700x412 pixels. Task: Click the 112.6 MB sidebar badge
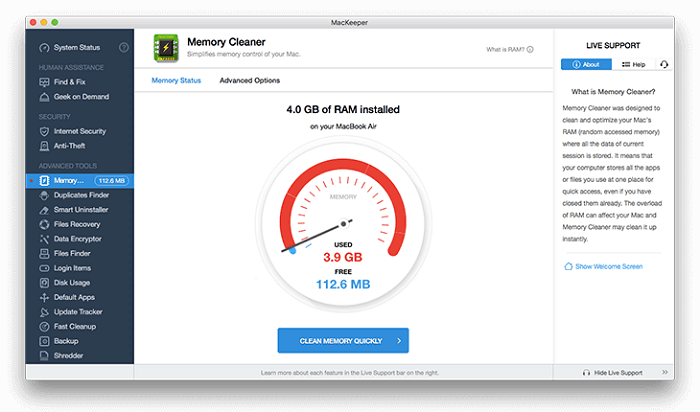[112, 181]
